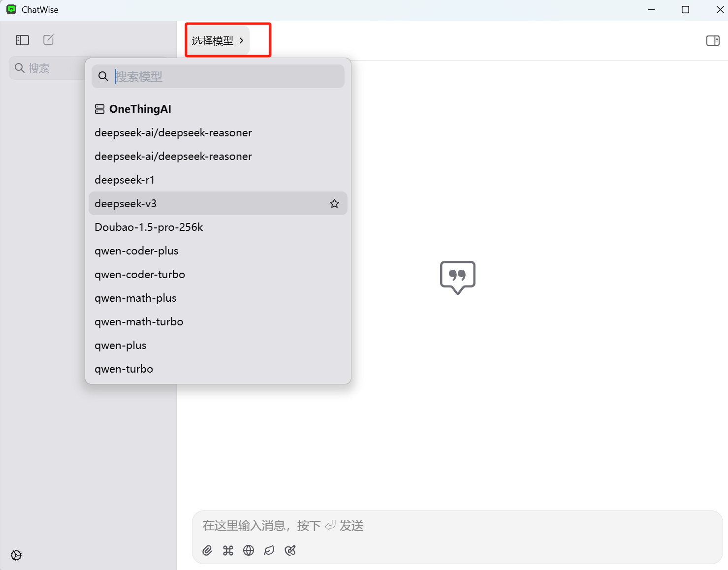Open settings gear at bottom left

(x=16, y=555)
